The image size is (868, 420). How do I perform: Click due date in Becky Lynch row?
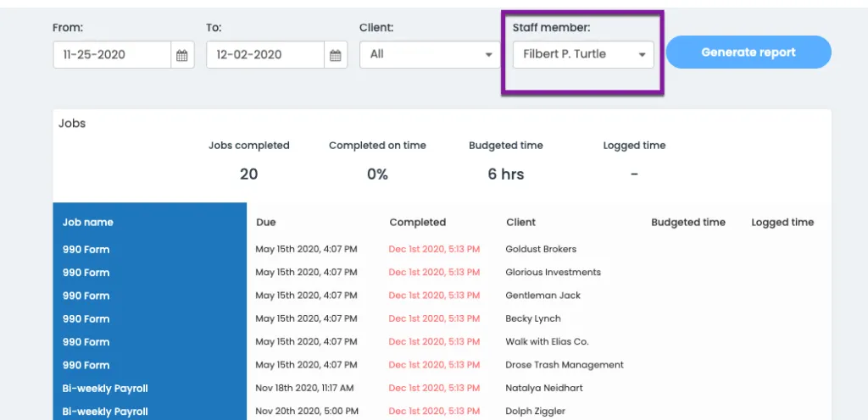(306, 319)
